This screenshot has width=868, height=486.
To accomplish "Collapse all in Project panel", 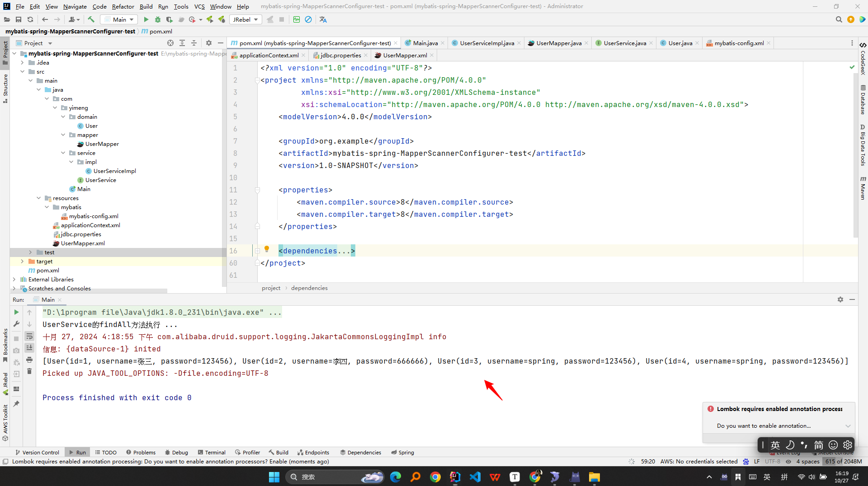I will point(194,43).
